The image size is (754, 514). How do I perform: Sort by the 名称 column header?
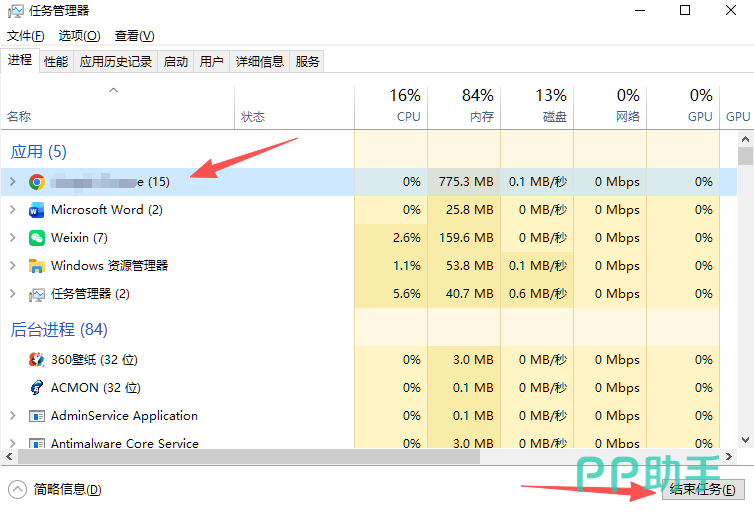(117, 108)
